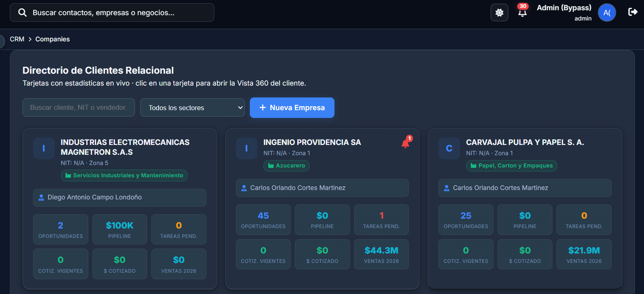Click NIT: N/A · Zona 5 text
644x294 pixels.
pos(85,163)
